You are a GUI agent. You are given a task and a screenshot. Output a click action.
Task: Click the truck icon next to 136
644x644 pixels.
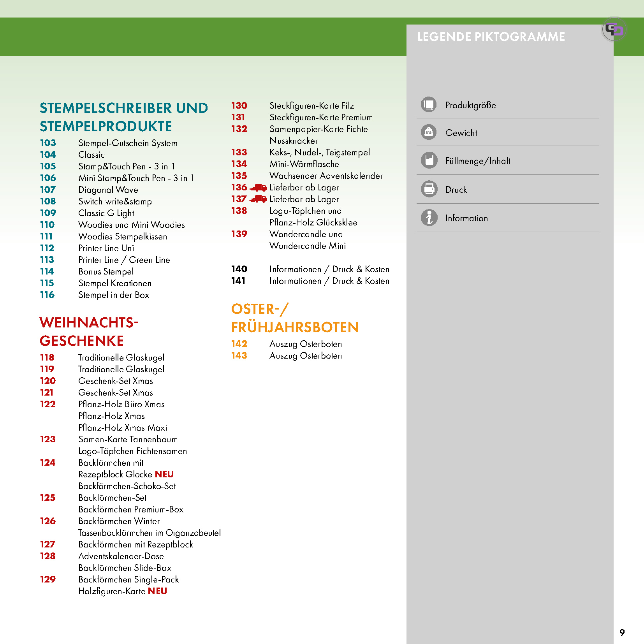258,188
